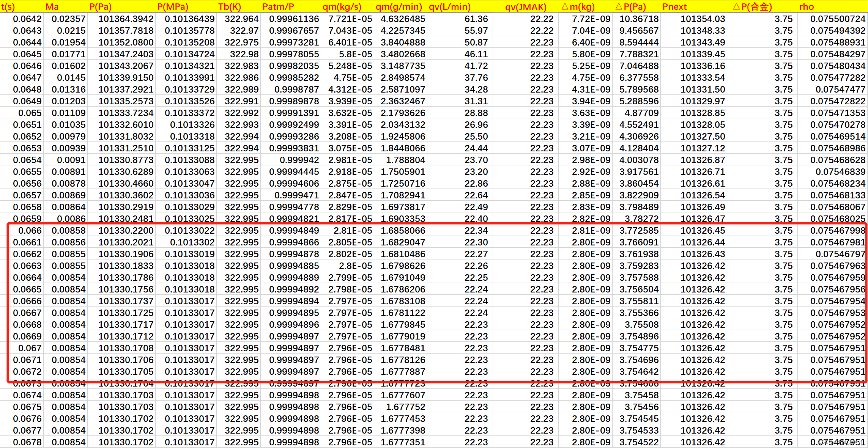Select the Patm/P header cell
This screenshot has width=868, height=448.
click(278, 6)
